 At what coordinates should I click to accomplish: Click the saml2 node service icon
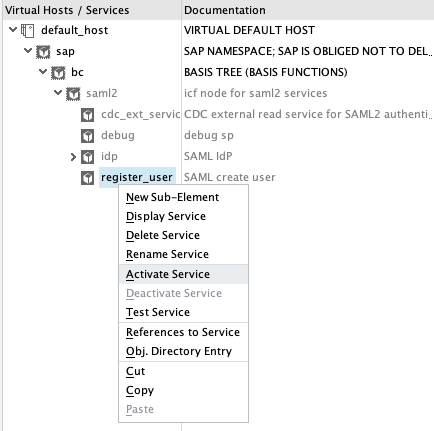(73, 94)
